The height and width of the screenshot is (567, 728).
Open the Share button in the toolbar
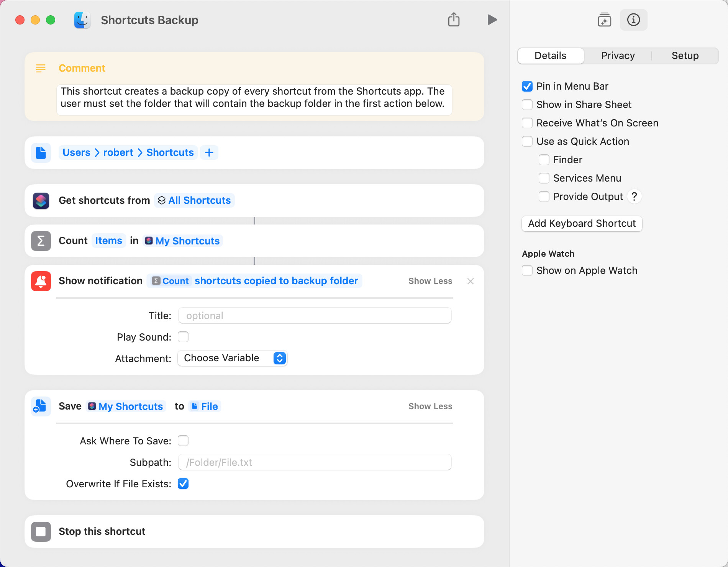[454, 20]
